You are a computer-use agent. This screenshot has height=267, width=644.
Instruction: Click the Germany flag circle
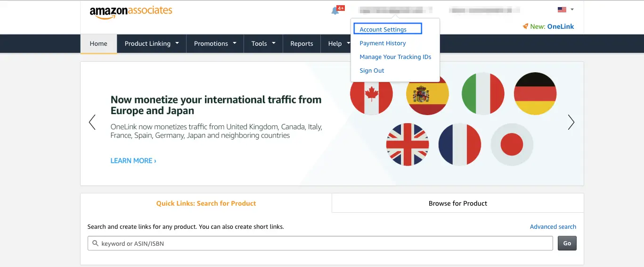(x=535, y=94)
